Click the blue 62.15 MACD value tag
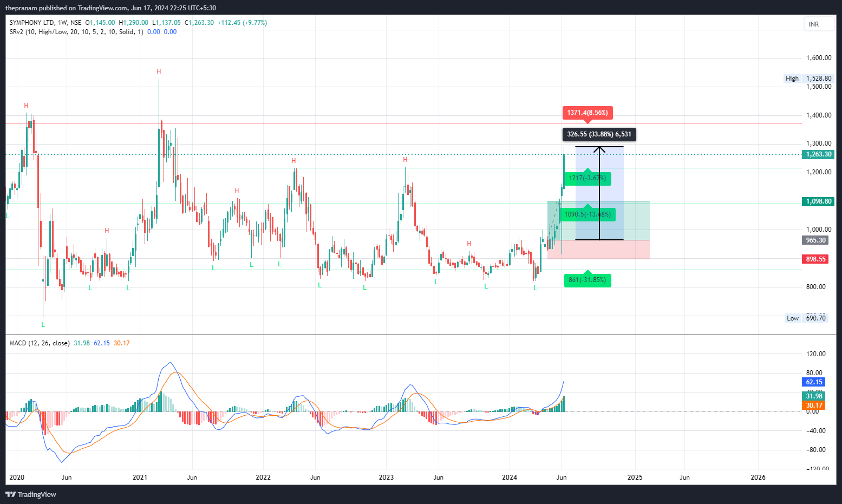The height and width of the screenshot is (504, 842). click(814, 382)
